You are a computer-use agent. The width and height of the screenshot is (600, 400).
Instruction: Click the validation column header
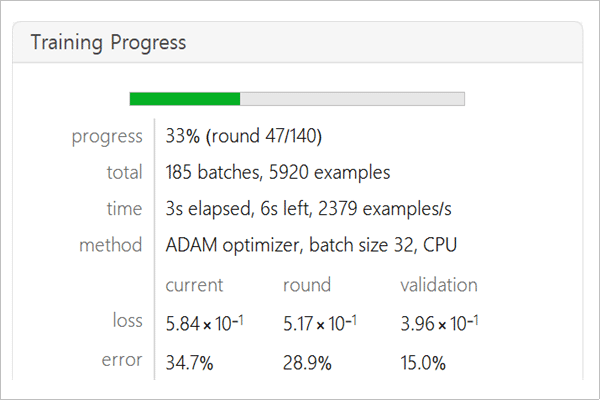[x=439, y=285]
